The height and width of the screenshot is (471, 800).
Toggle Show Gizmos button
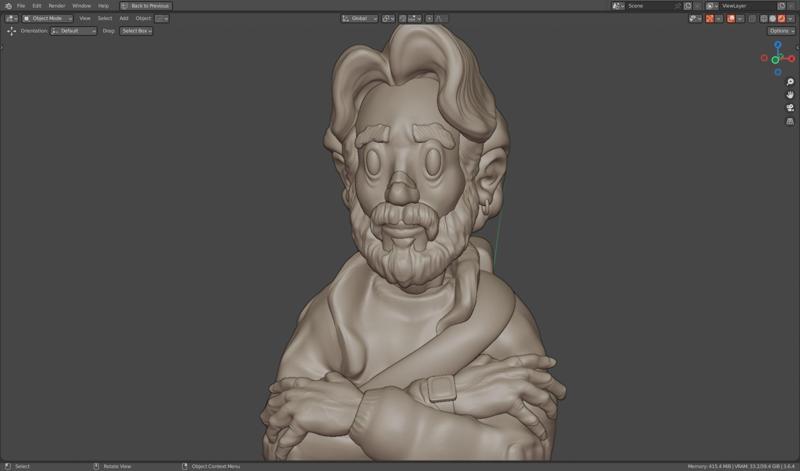[710, 18]
